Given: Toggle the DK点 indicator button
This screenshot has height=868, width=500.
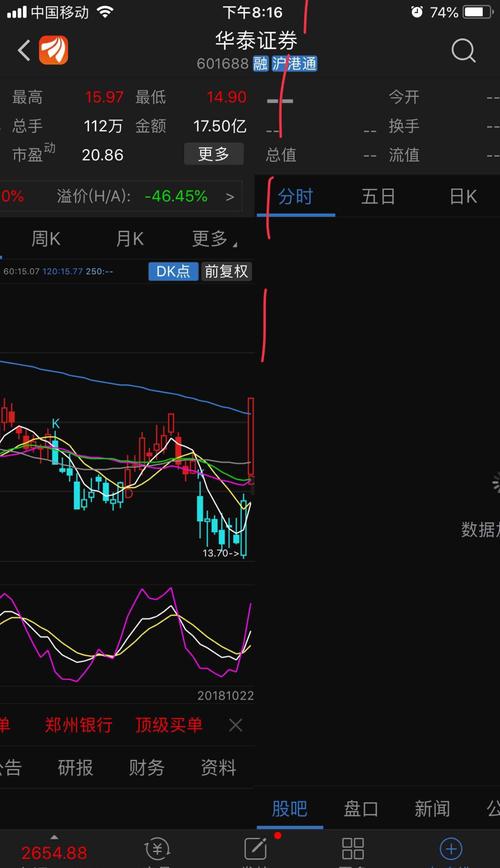Looking at the screenshot, I should point(173,271).
